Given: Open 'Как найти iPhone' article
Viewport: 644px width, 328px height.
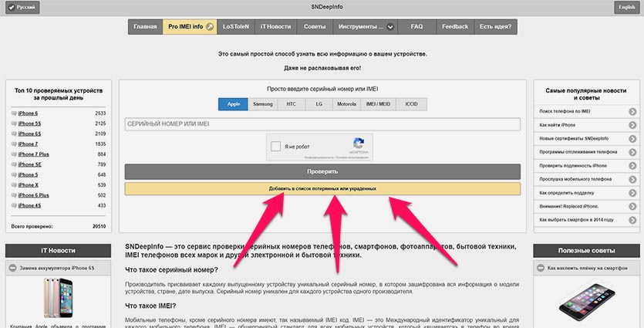Looking at the screenshot, I should (x=558, y=125).
